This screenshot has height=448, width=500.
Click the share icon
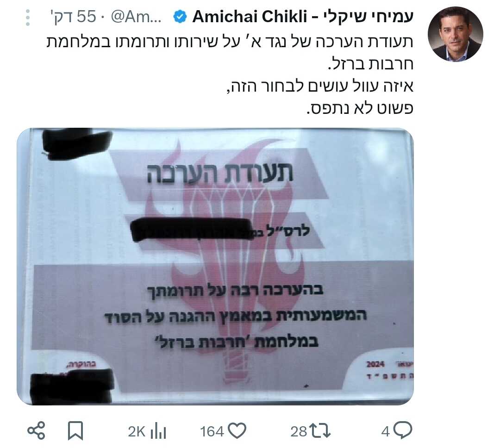click(37, 431)
